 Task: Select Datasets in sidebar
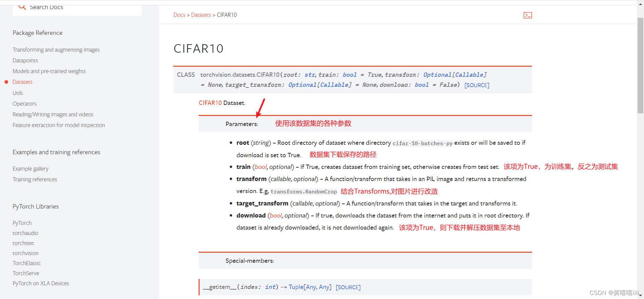(22, 82)
